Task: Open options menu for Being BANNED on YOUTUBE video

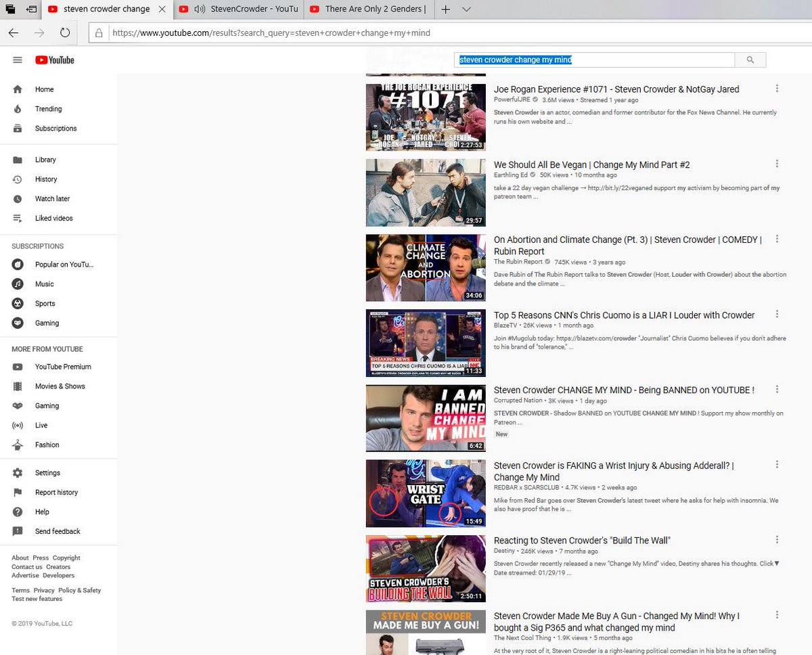Action: 777,389
